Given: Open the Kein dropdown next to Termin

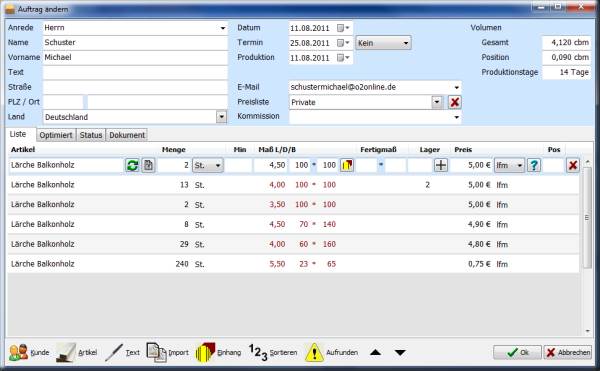Looking at the screenshot, I should click(383, 43).
